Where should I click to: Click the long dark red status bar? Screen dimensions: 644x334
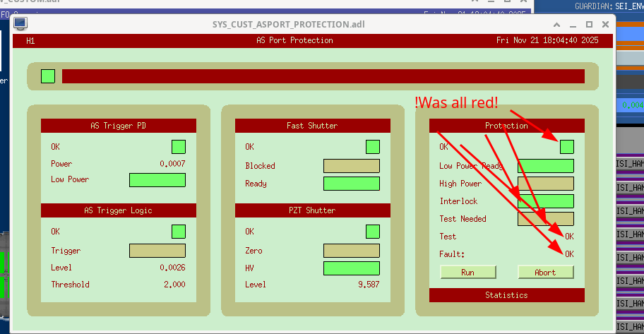[x=323, y=76]
